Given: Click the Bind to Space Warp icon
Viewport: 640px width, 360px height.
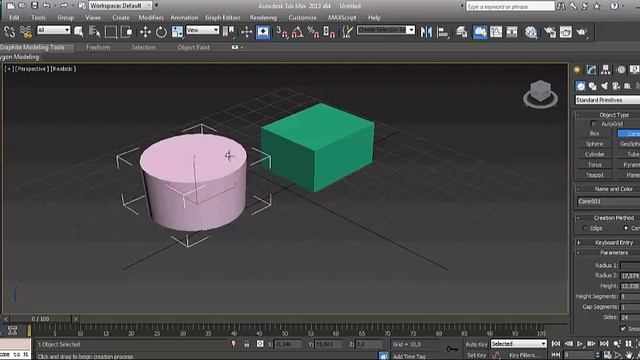Looking at the screenshot, I should click(x=25, y=32).
